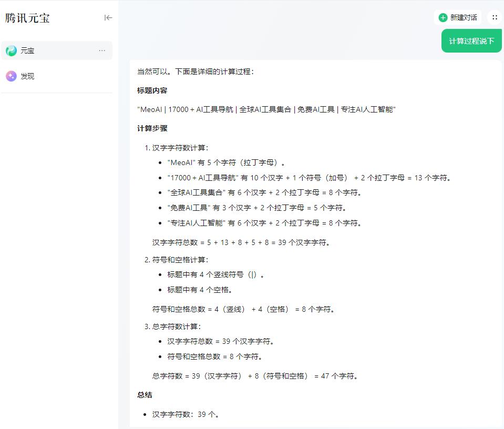Click the line 3. 总字符数计算

[172, 326]
